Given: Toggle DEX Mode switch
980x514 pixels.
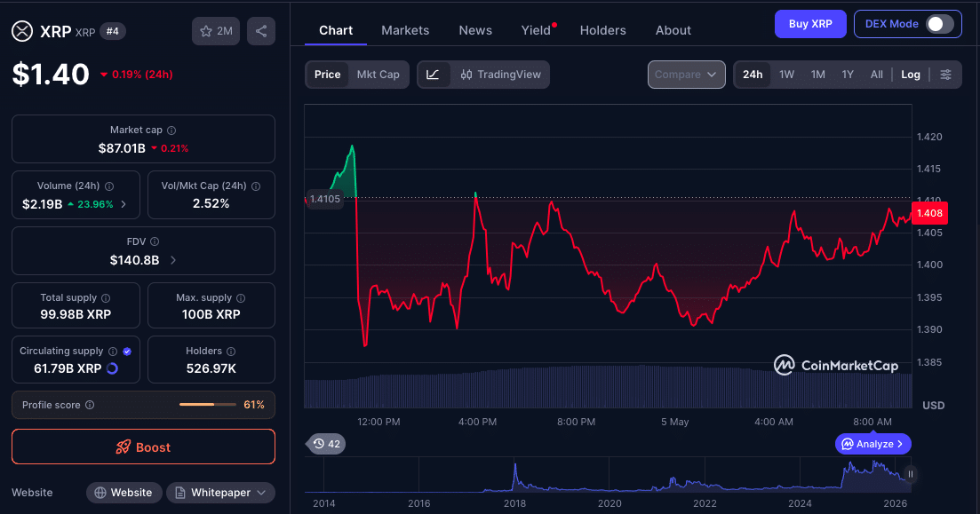Looking at the screenshot, I should coord(939,24).
